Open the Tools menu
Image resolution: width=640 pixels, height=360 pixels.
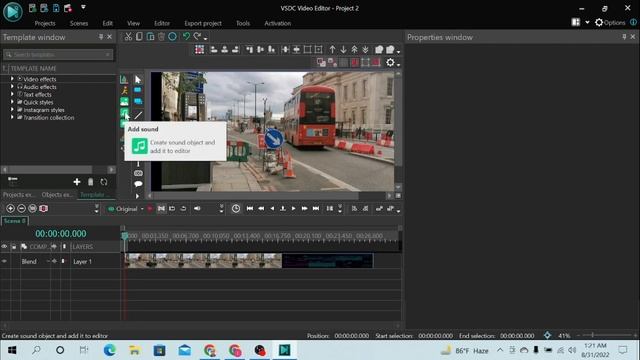(x=243, y=23)
